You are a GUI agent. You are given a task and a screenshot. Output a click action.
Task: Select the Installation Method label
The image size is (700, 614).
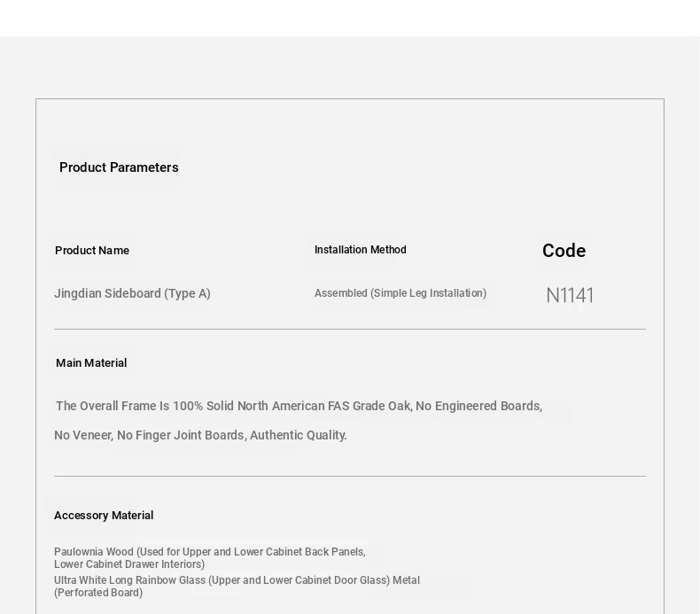(361, 250)
